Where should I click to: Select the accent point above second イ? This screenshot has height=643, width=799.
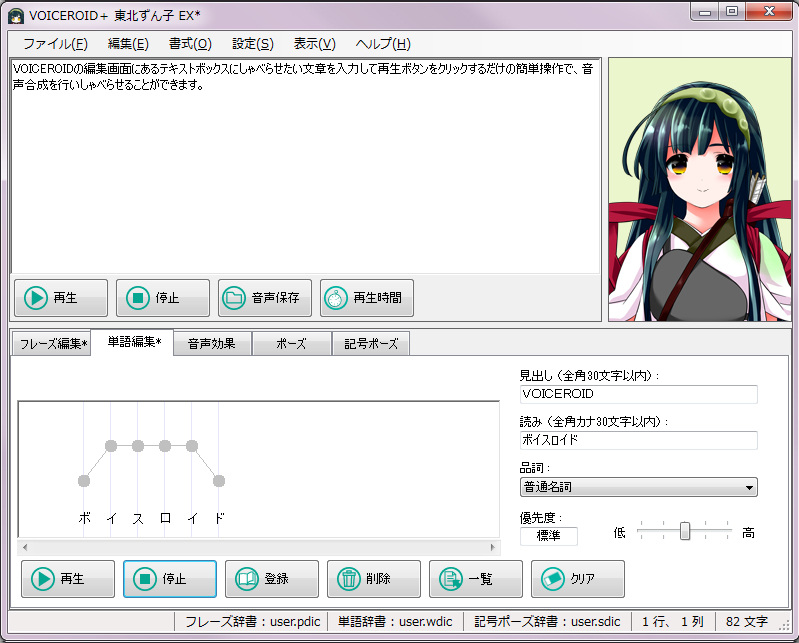192,446
